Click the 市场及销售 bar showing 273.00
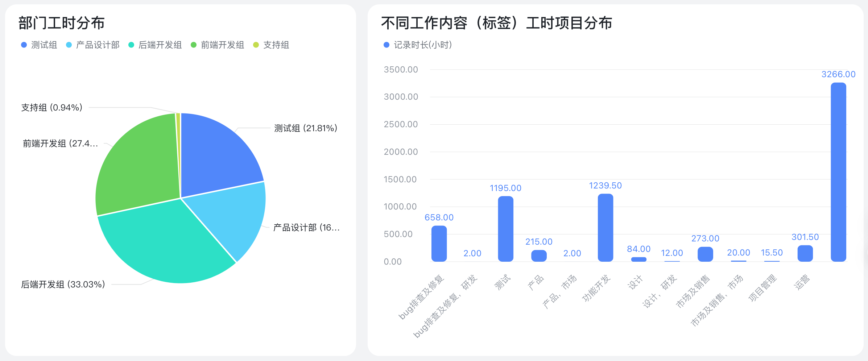 click(x=705, y=254)
